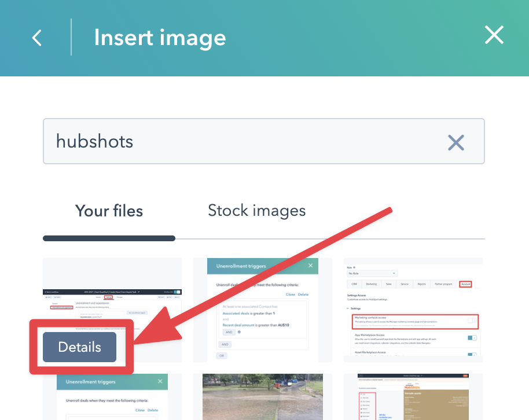Open Details for the workflow image

tap(79, 347)
